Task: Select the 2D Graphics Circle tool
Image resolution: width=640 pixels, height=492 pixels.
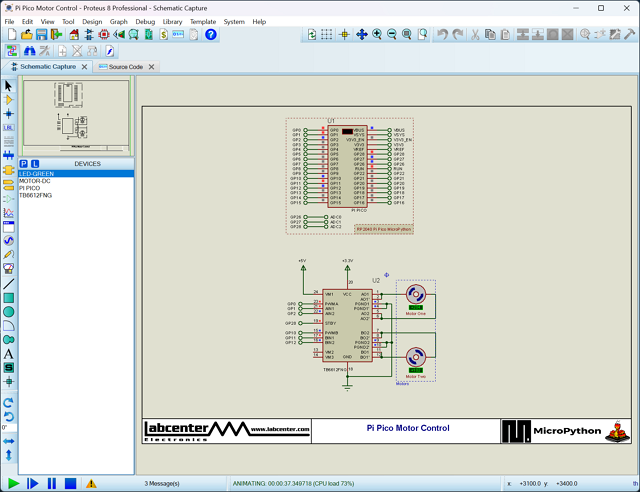Action: click(x=9, y=312)
